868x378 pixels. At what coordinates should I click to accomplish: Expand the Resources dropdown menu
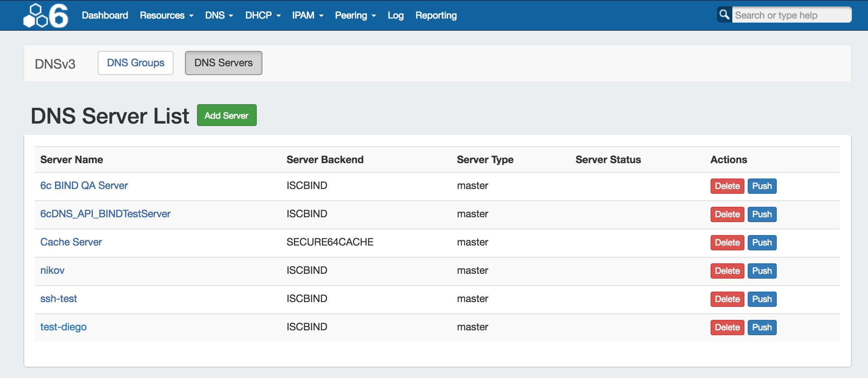tap(166, 15)
